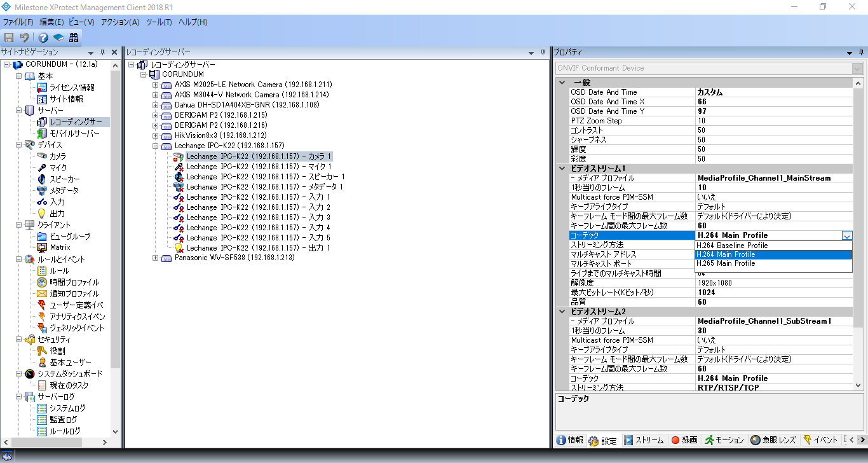Switch to ストリーム tab
Viewport: 868px width, 463px height.
(644, 440)
